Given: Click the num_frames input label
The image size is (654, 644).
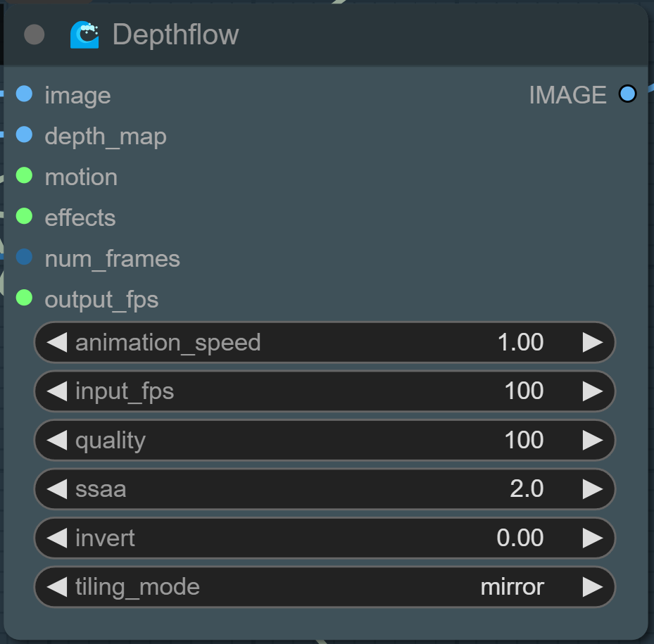Looking at the screenshot, I should [112, 260].
